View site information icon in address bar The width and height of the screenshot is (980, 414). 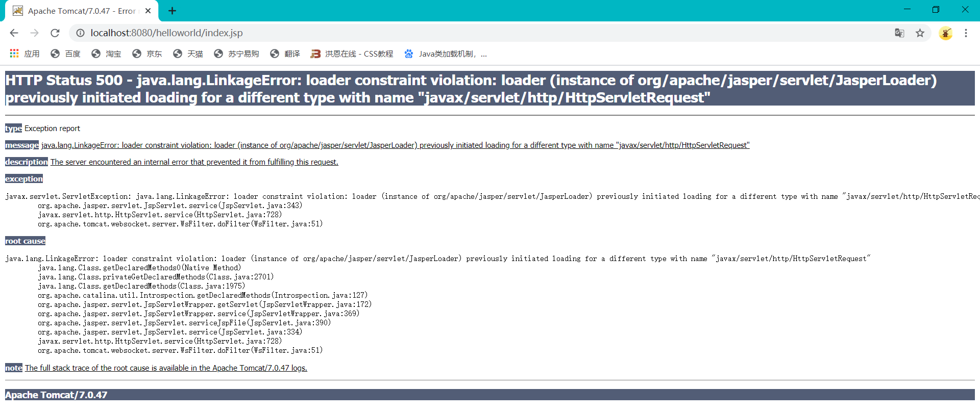click(x=80, y=33)
